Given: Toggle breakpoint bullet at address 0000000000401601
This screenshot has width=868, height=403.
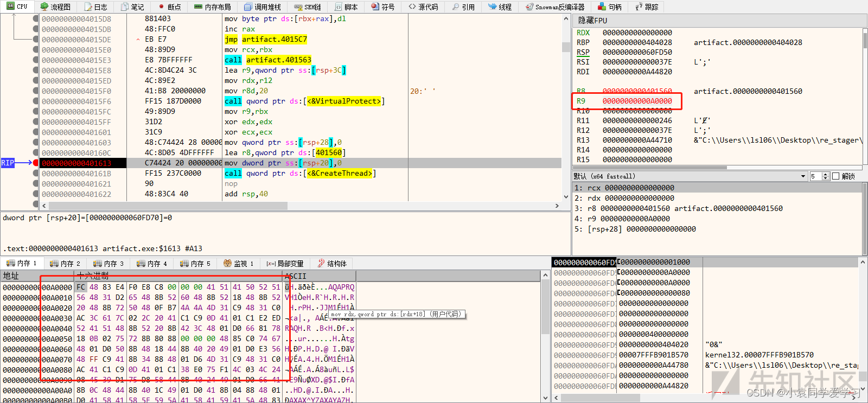Looking at the screenshot, I should pyautogui.click(x=36, y=132).
